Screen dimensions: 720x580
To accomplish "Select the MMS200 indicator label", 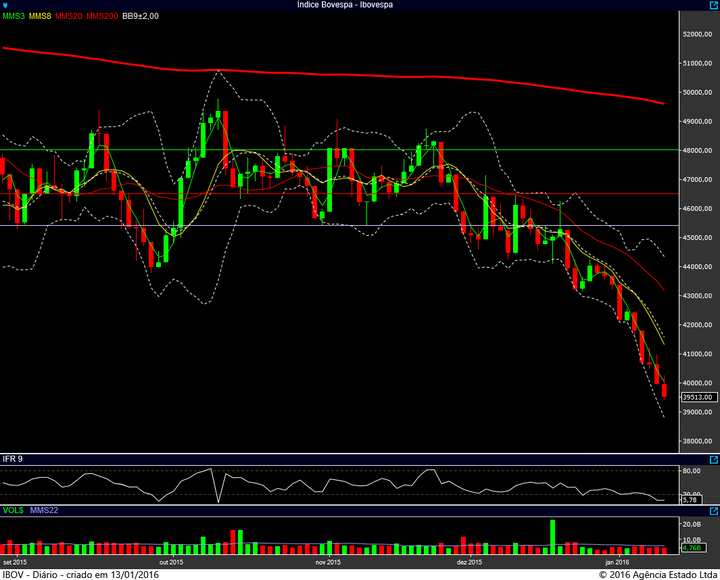I will 102,16.
